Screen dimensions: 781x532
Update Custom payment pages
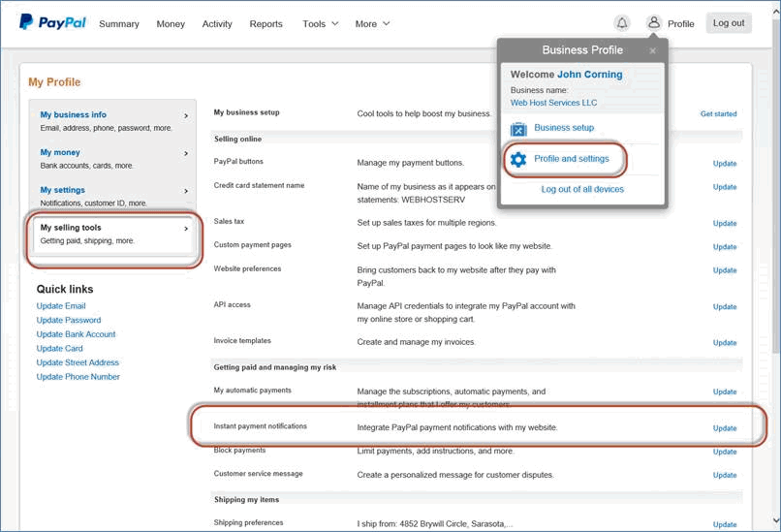tap(725, 246)
